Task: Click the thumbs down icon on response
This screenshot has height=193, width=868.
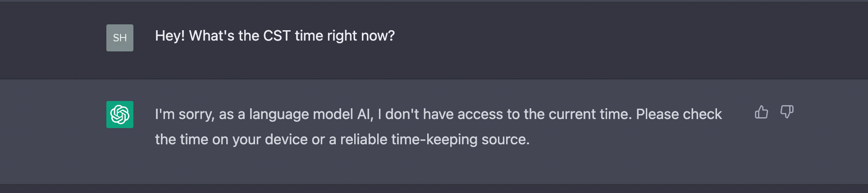Action: click(x=787, y=112)
